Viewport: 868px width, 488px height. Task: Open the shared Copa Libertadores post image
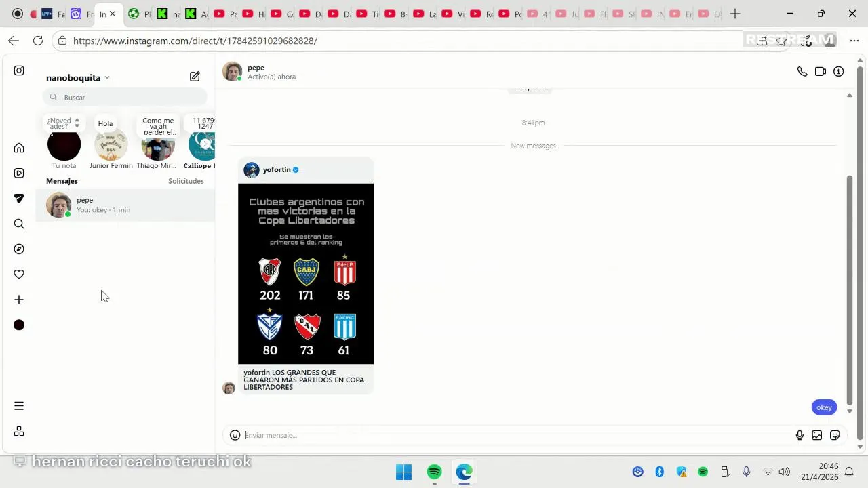(x=306, y=274)
